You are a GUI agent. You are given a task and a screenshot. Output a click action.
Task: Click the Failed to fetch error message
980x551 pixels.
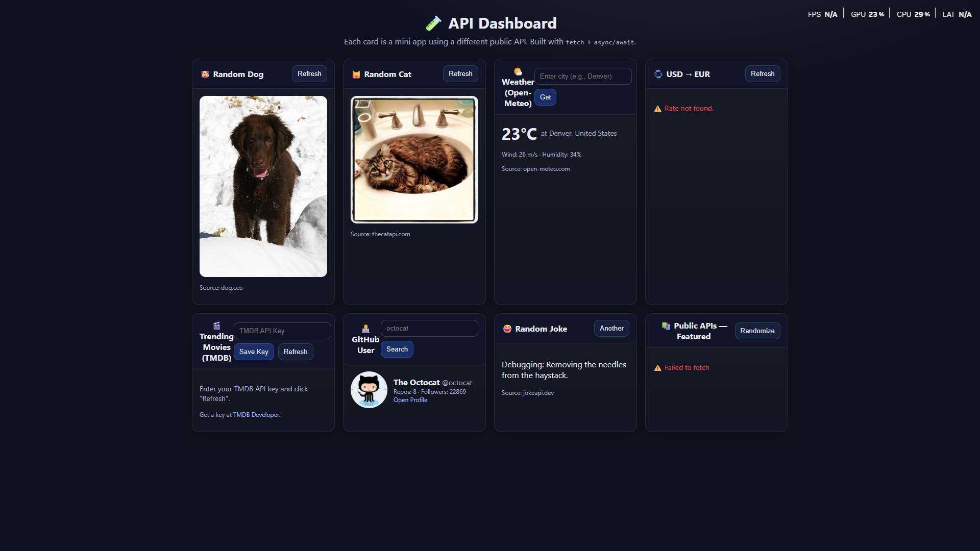point(687,368)
